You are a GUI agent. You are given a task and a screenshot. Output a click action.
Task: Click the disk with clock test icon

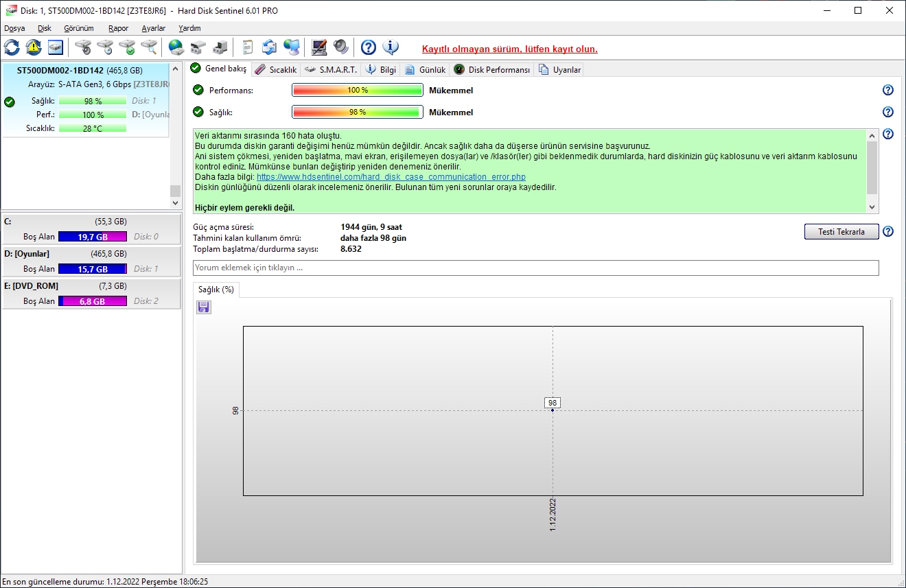(x=105, y=47)
